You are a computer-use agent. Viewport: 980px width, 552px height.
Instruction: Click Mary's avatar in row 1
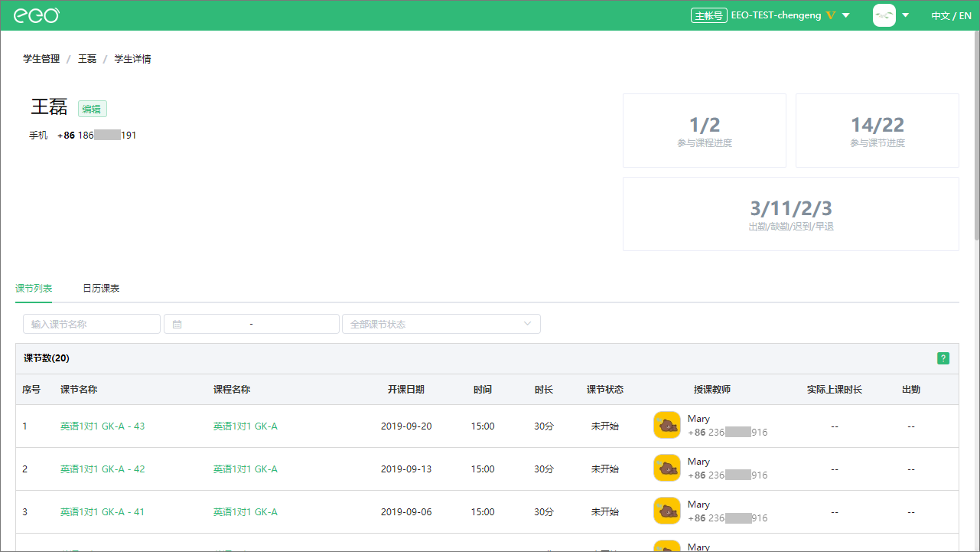(667, 425)
